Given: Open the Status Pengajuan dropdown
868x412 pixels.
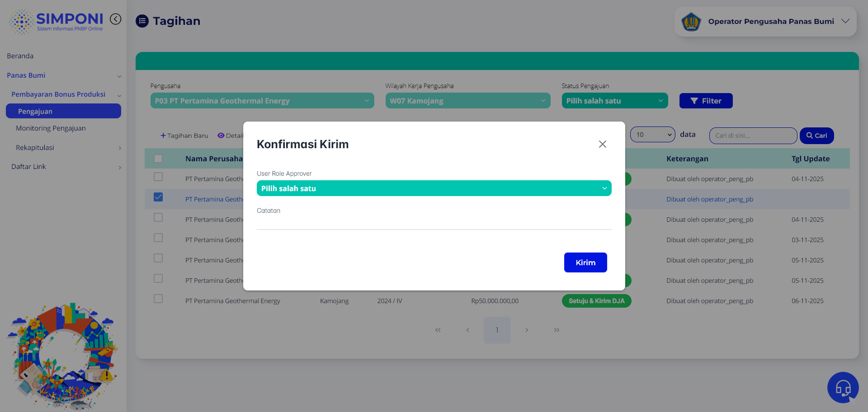Looking at the screenshot, I should point(615,101).
